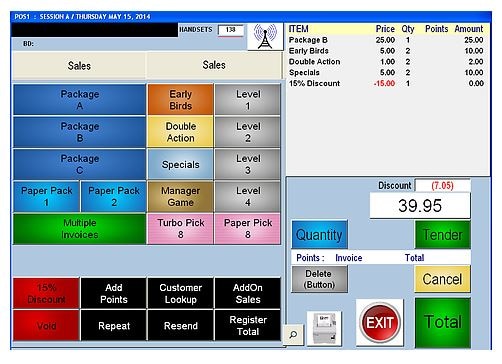Click the yellow Cancel button
The image size is (502, 364).
click(443, 279)
